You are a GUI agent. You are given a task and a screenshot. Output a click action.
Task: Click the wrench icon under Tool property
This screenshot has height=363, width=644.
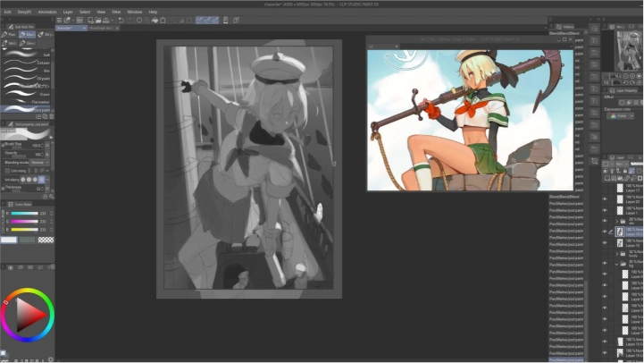(51, 197)
